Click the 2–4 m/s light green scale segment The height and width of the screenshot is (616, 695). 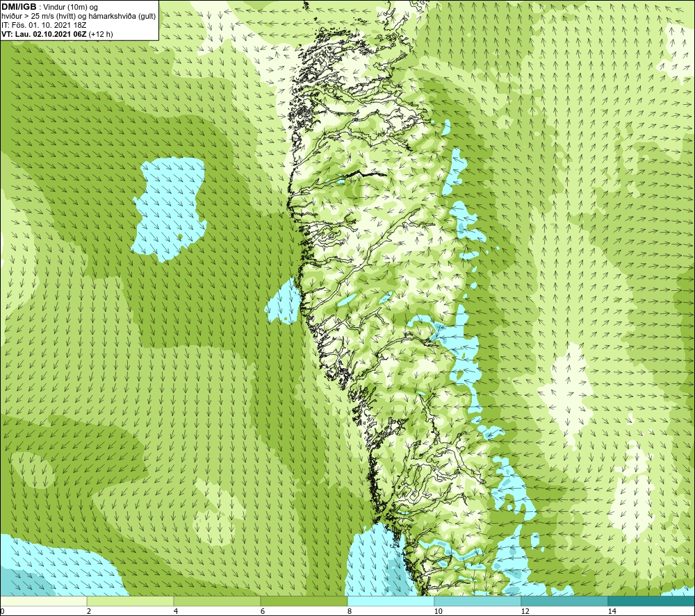pos(131,601)
